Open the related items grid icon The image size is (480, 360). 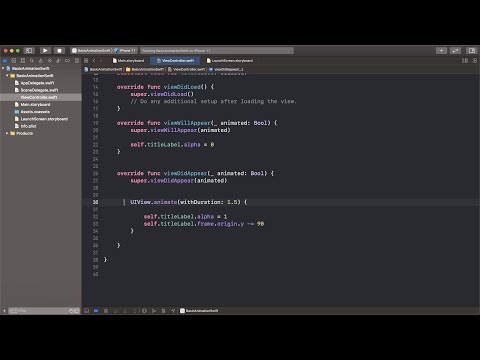pos(86,61)
